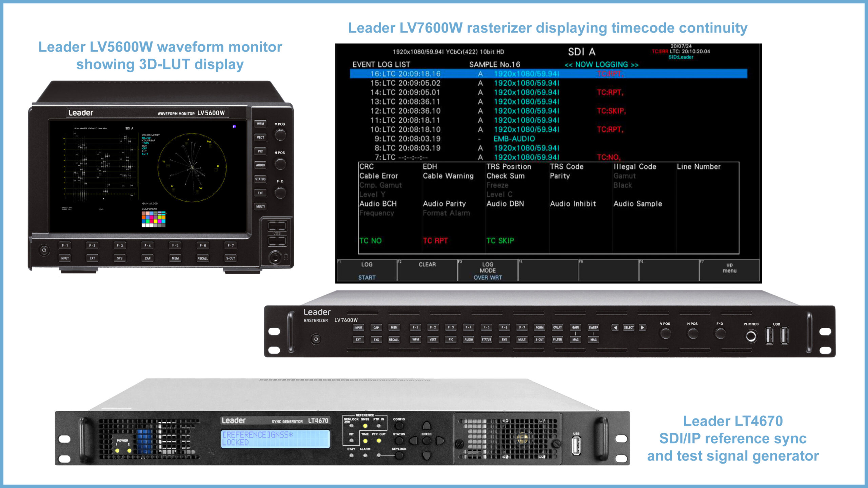The width and height of the screenshot is (868, 488).
Task: Open the CONFIG menu on the LT4670
Action: 399,425
